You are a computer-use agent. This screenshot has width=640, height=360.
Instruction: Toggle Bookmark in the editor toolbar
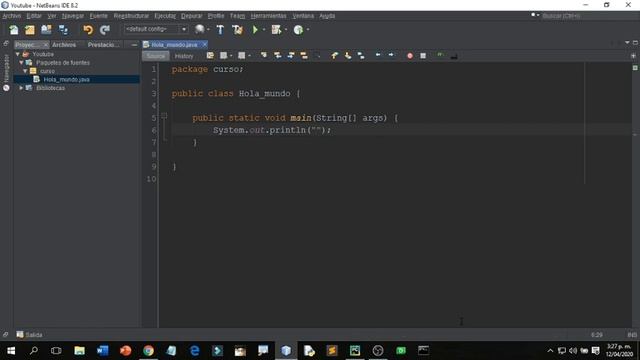pyautogui.click(x=361, y=56)
